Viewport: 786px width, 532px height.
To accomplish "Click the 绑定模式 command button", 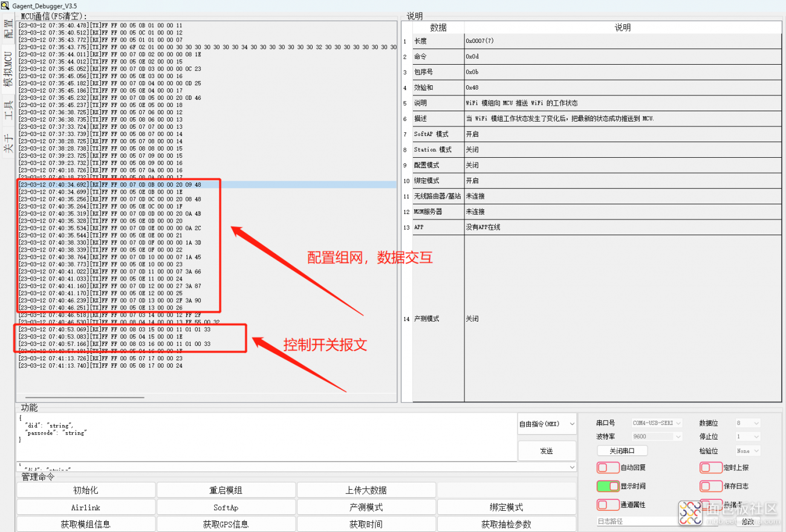I will [x=507, y=507].
